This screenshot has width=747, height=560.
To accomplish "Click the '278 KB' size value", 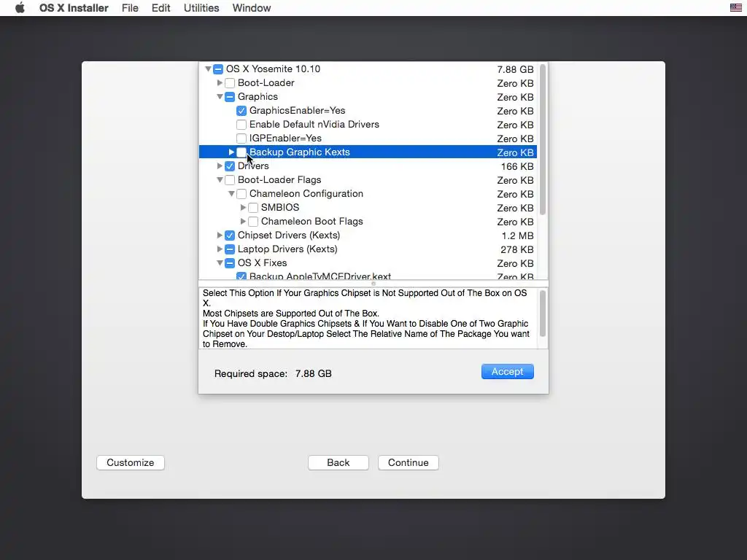I will click(x=517, y=249).
